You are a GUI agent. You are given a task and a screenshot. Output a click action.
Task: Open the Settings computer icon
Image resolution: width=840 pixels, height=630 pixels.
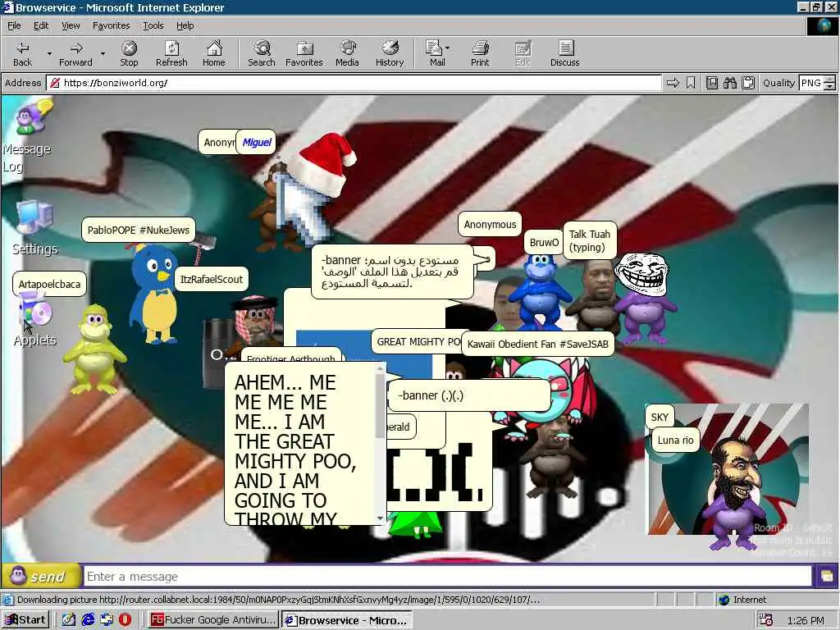[x=34, y=217]
